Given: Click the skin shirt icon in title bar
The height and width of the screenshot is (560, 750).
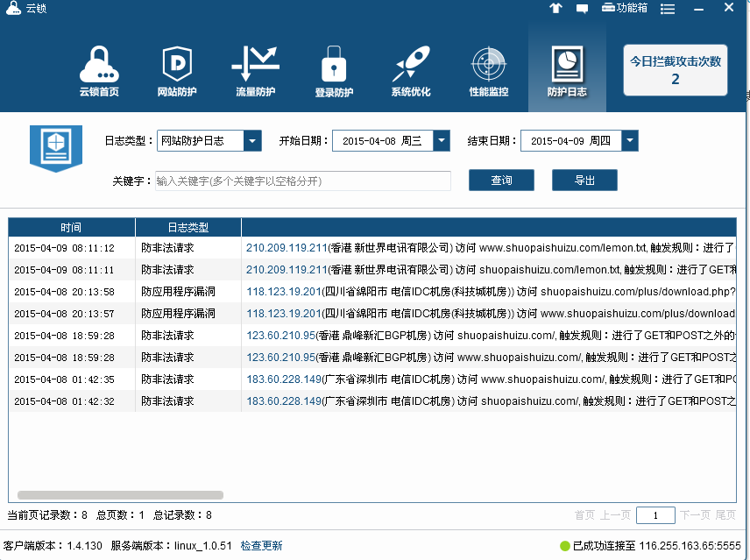Looking at the screenshot, I should coord(555,8).
